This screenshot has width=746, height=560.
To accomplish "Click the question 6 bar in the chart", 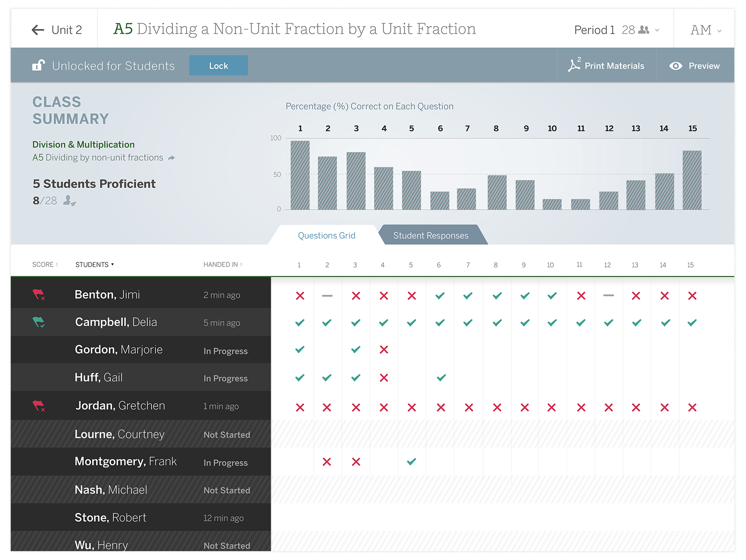I will point(440,200).
